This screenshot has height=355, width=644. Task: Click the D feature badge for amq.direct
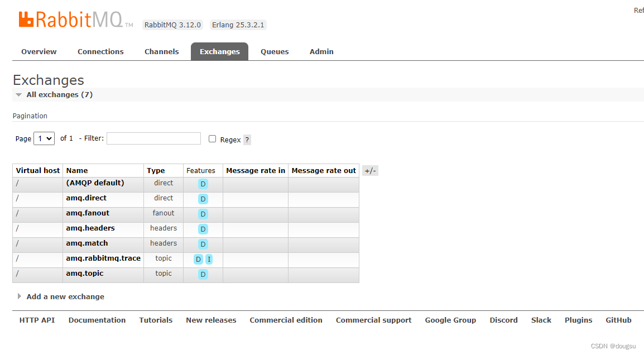[x=203, y=199]
